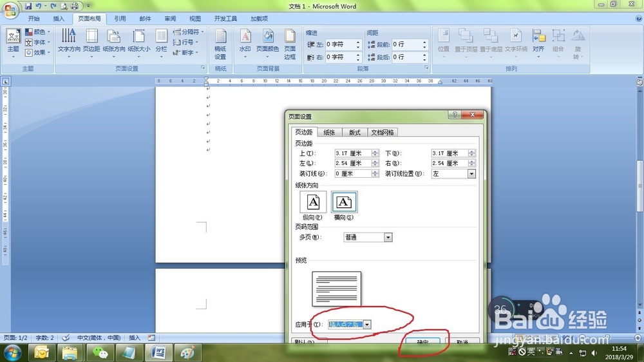The image size is (644, 362).
Task: Open Hyphenation dropdown
Action: tap(185, 53)
